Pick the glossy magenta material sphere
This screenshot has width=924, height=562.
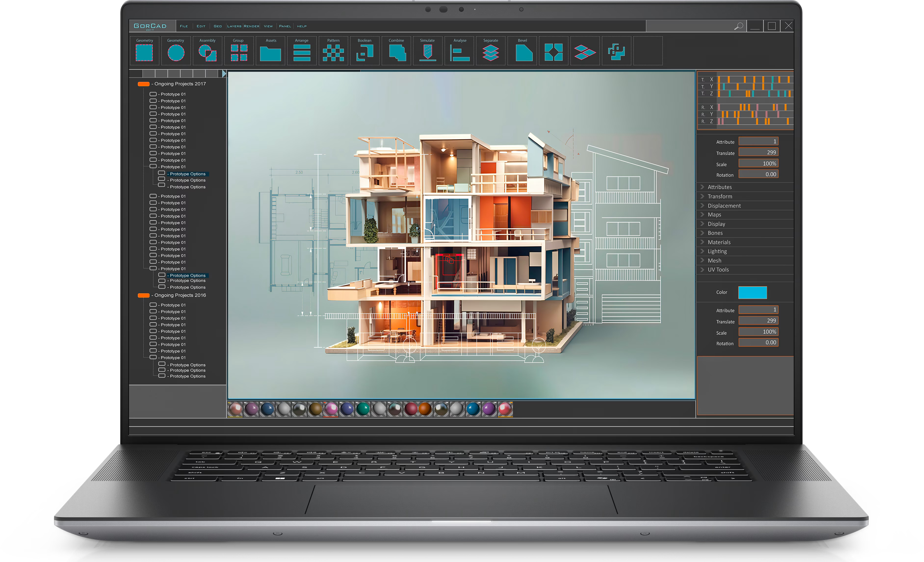pyautogui.click(x=331, y=409)
